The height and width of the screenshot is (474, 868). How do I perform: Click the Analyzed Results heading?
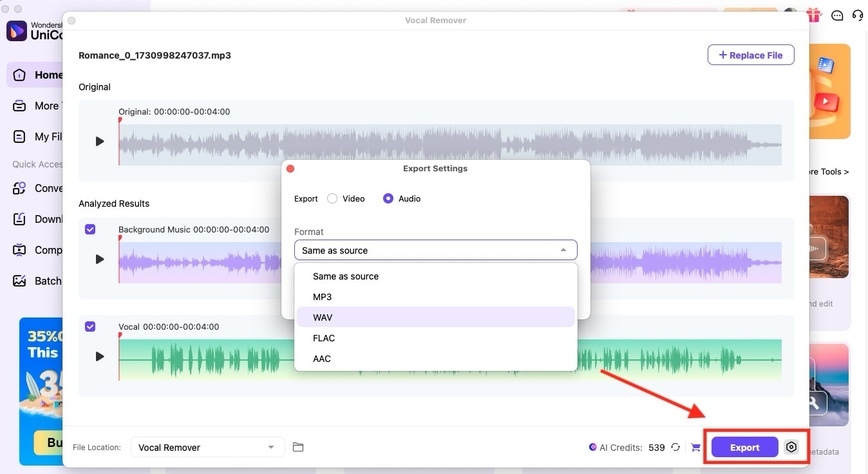click(114, 204)
